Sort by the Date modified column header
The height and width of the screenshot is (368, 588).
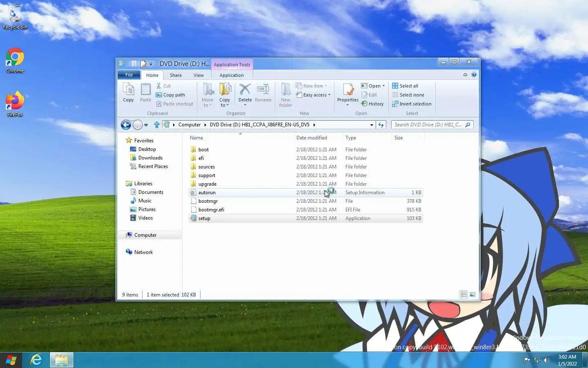pos(318,138)
